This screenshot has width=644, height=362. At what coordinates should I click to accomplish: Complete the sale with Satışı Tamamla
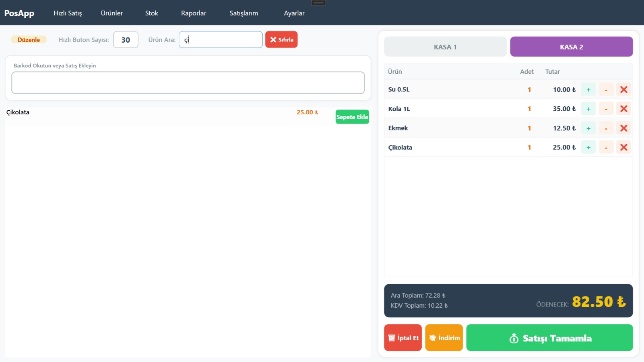[549, 338]
